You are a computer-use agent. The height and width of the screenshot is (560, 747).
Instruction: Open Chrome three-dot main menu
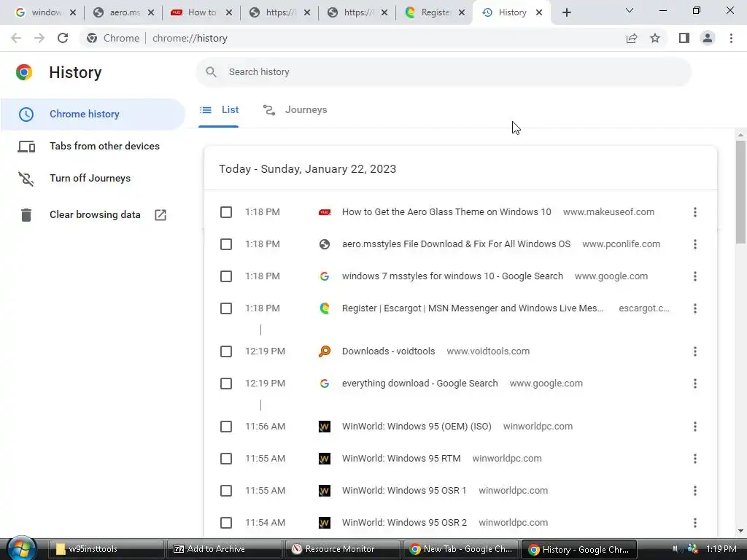731,38
